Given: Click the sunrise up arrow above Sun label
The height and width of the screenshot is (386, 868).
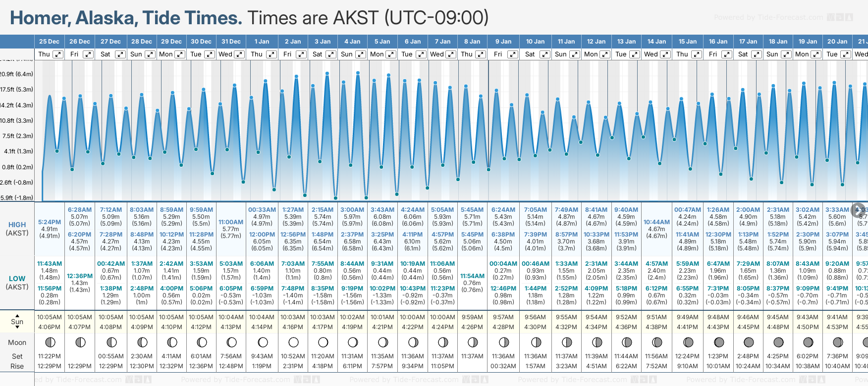Looking at the screenshot, I should (x=17, y=315).
